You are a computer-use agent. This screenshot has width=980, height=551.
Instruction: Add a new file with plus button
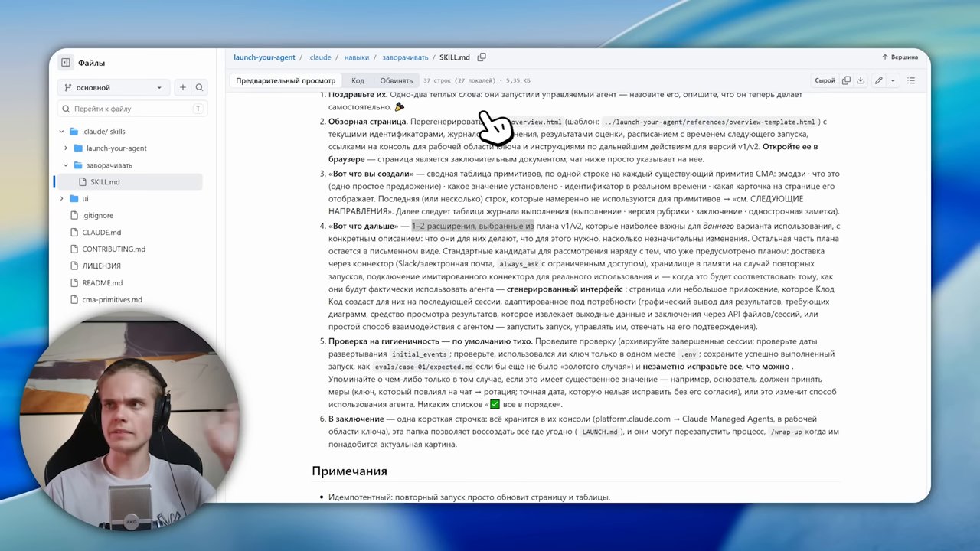pyautogui.click(x=182, y=87)
